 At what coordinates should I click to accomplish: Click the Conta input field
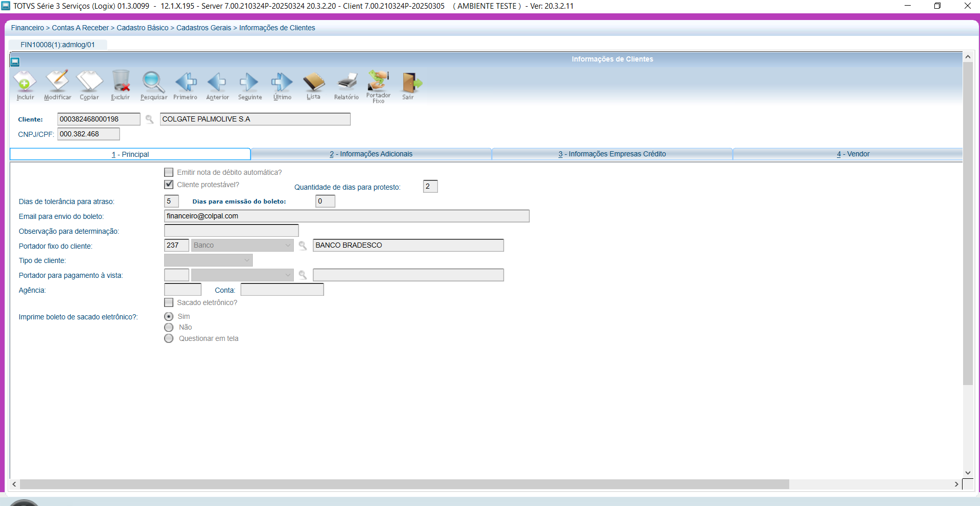click(282, 290)
